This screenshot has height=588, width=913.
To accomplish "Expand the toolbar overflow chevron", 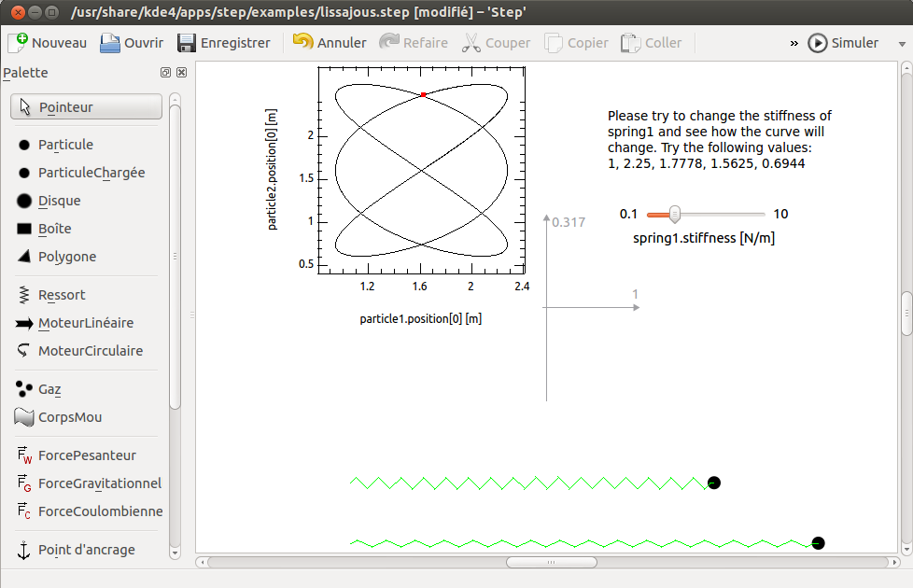I will 794,43.
